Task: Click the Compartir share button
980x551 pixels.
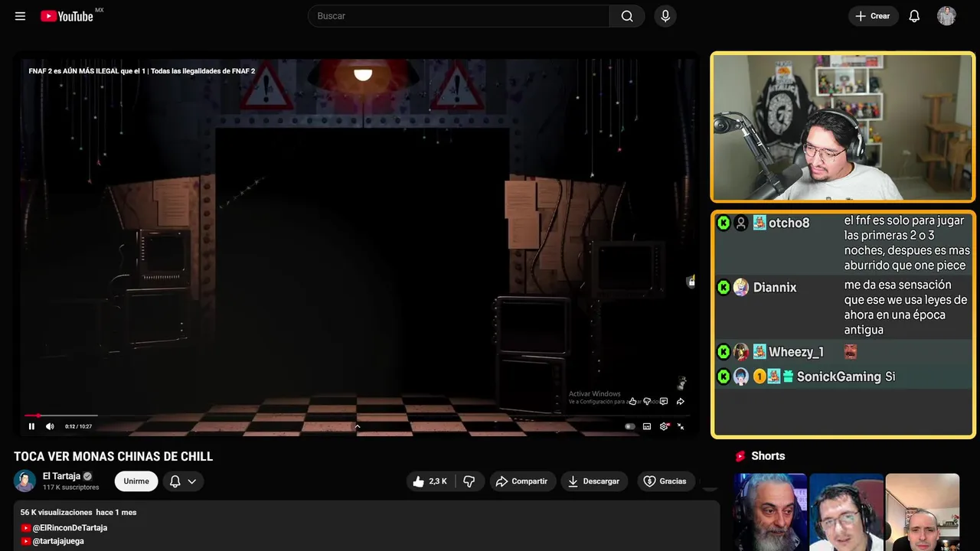Action: 523,481
